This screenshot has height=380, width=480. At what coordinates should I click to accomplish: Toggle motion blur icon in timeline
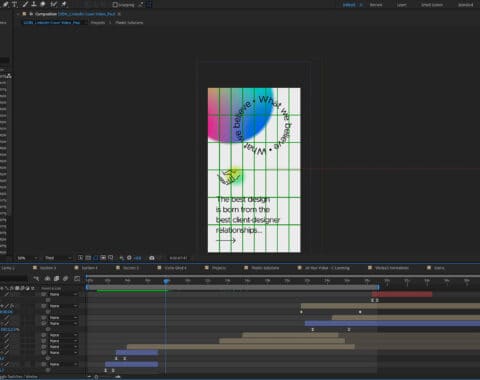tap(66, 278)
